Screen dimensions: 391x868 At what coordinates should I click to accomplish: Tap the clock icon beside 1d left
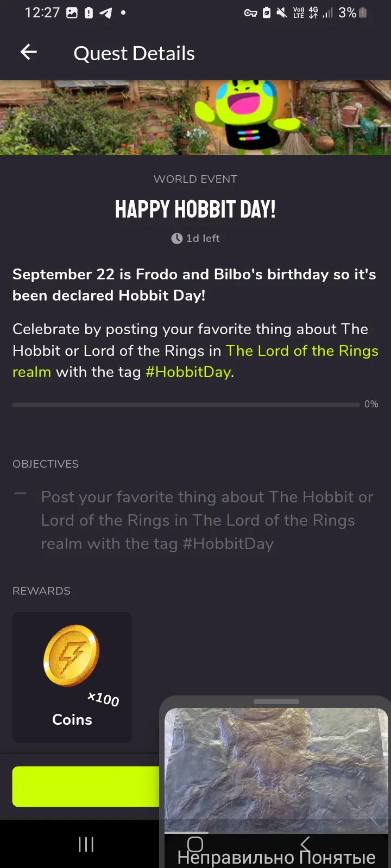tap(176, 238)
